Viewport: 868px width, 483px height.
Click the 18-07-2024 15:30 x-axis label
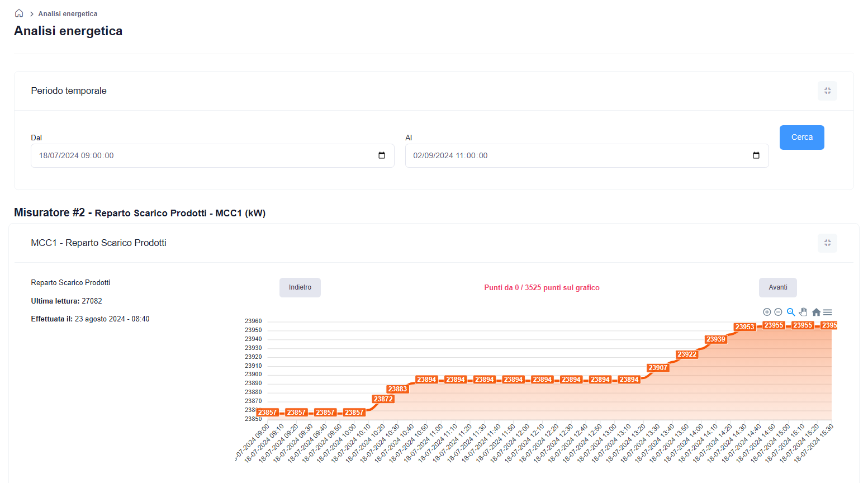(x=814, y=443)
